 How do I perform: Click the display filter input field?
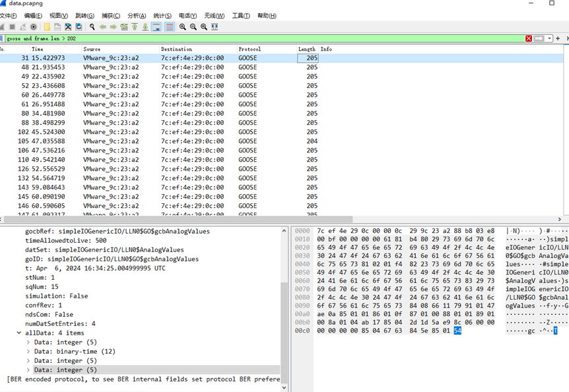[264, 38]
